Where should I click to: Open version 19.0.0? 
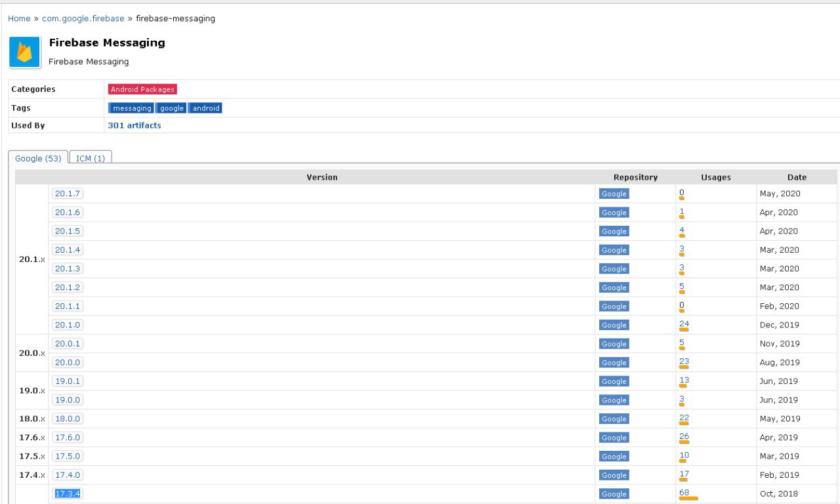pos(68,400)
